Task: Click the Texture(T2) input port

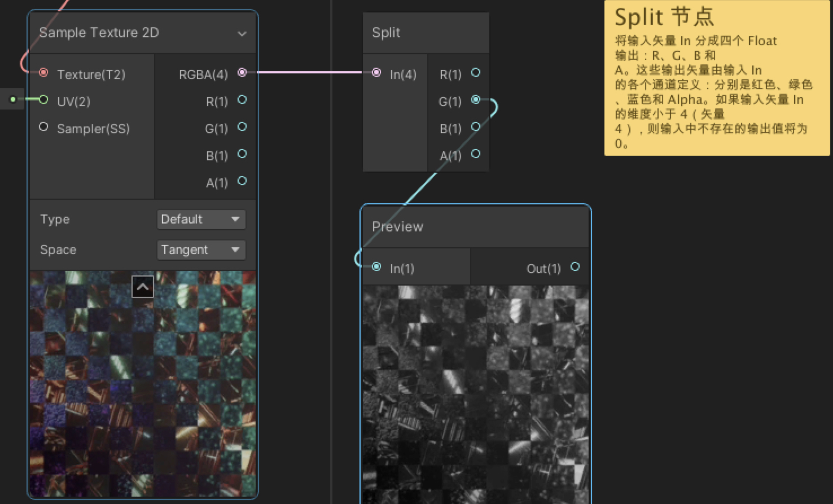Action: 43,72
